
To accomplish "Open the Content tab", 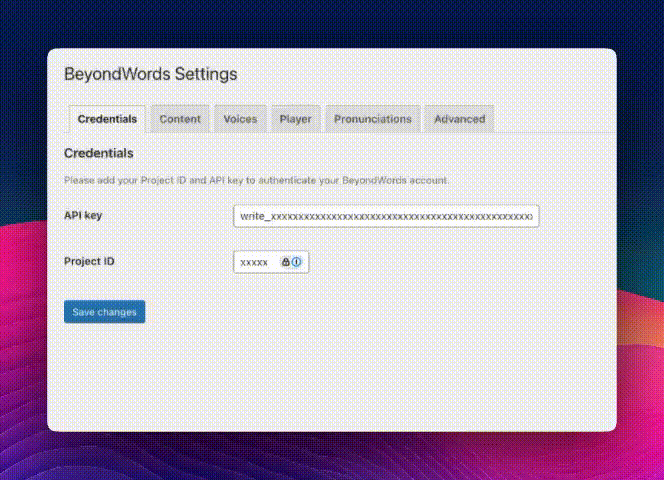I will [180, 119].
